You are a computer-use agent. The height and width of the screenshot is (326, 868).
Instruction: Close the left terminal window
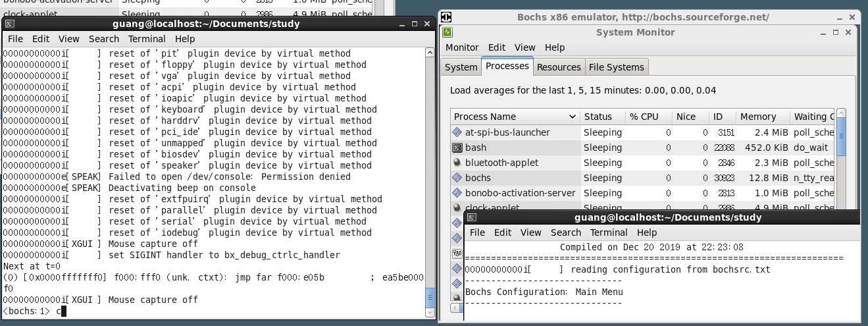tap(428, 24)
